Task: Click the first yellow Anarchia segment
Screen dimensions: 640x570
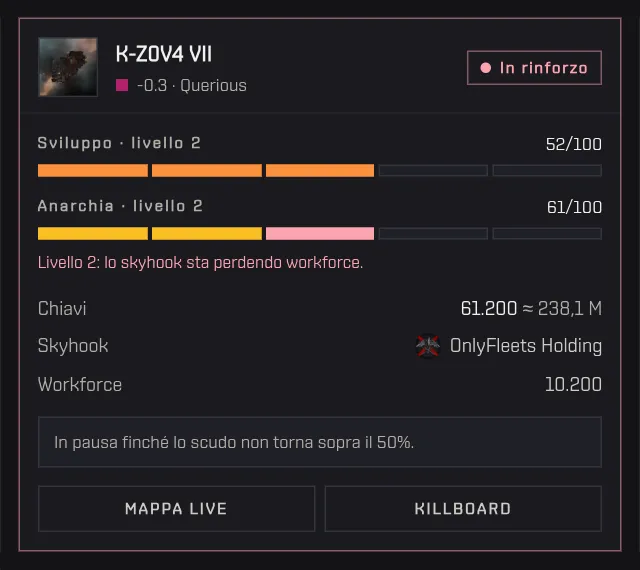Action: pos(93,234)
